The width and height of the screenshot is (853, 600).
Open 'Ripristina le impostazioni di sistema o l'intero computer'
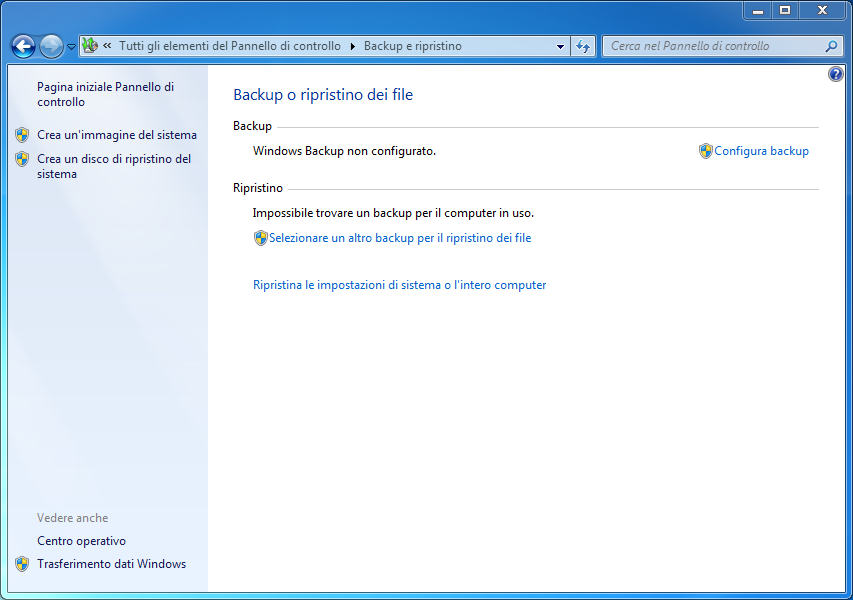(x=399, y=284)
